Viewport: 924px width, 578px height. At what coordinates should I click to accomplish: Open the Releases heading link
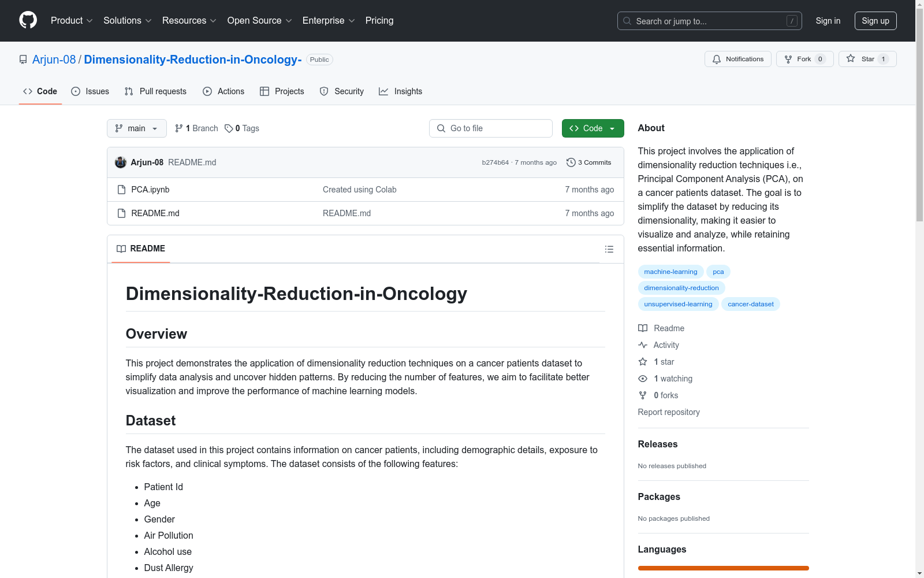[x=658, y=444]
